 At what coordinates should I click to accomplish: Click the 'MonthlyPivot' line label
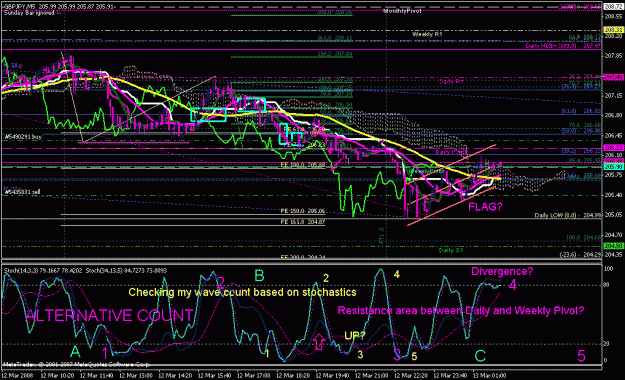pyautogui.click(x=402, y=11)
